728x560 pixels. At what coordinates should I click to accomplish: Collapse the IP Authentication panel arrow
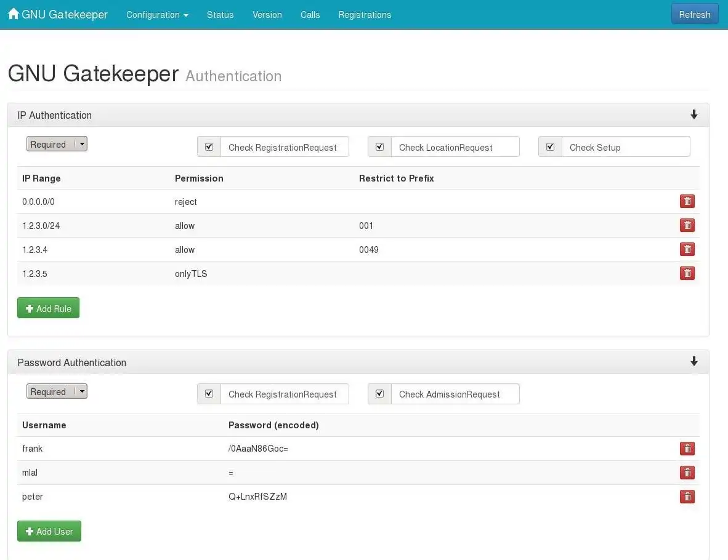click(694, 114)
